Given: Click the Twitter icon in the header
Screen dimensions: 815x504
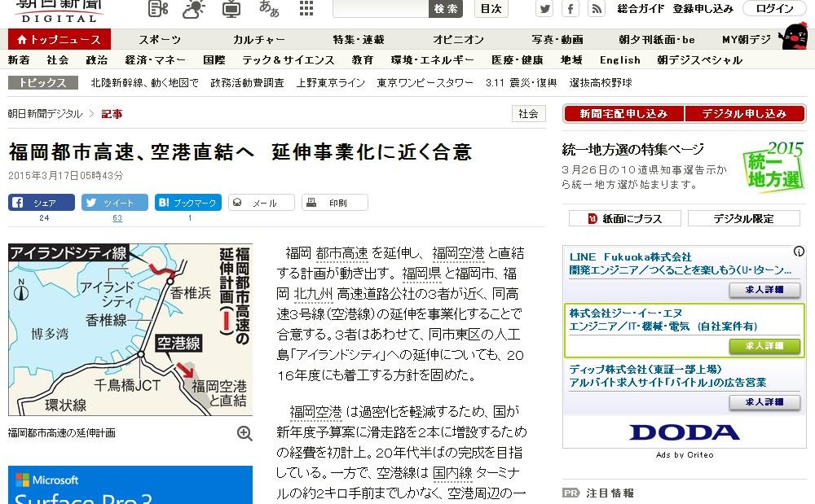Looking at the screenshot, I should 544,9.
